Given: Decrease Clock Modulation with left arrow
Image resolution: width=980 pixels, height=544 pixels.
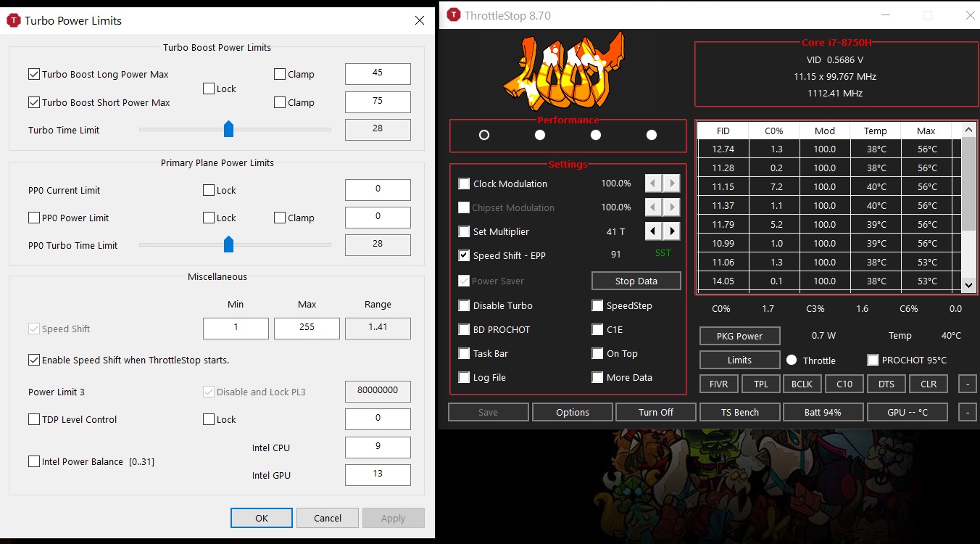Looking at the screenshot, I should (654, 184).
